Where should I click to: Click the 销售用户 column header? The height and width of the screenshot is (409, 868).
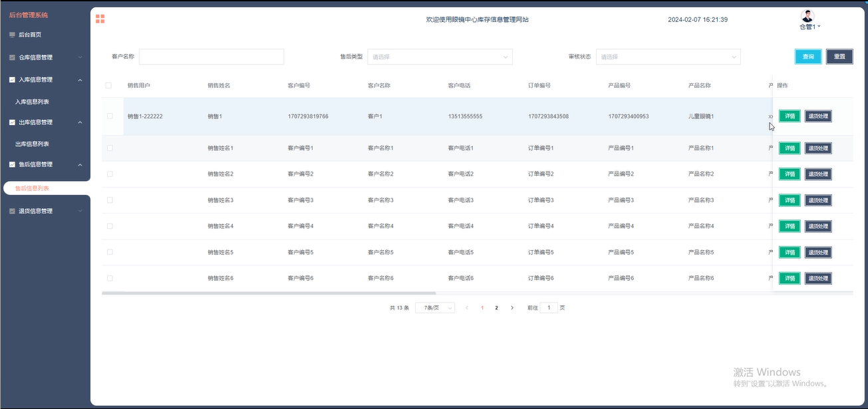pyautogui.click(x=139, y=86)
